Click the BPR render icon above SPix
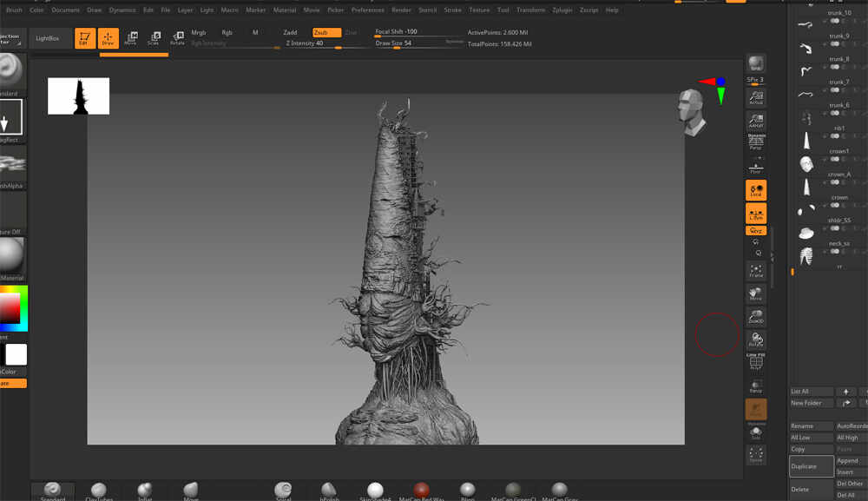The image size is (868, 501). [756, 63]
